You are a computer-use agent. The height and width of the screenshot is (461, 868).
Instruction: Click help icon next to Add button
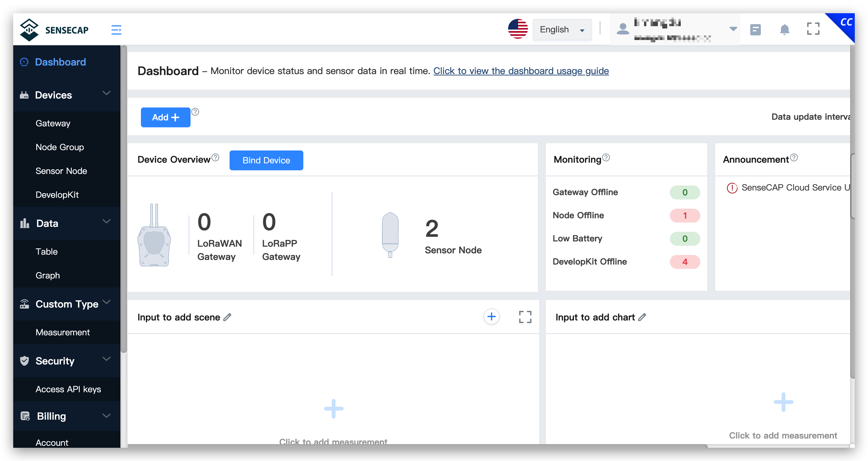(195, 111)
